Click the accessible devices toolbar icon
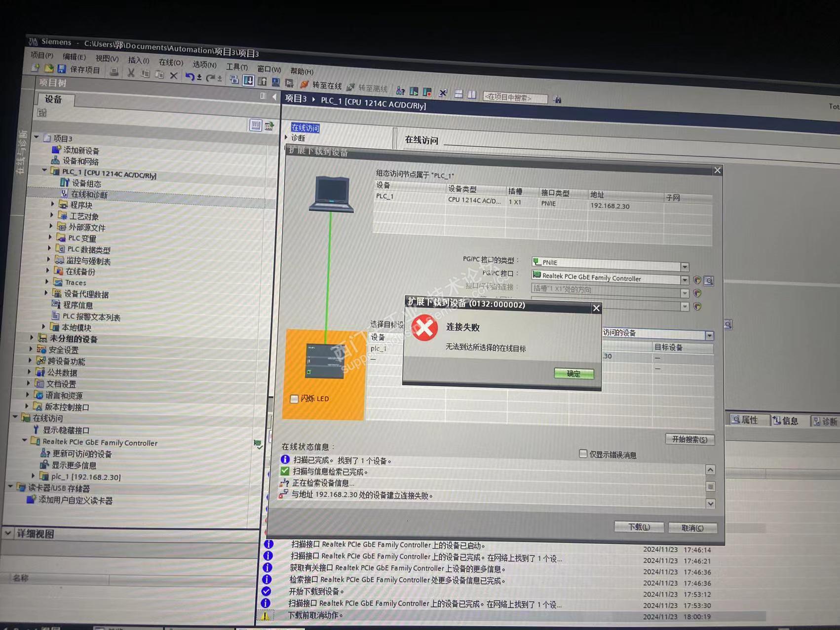840x630 pixels. pyautogui.click(x=400, y=90)
